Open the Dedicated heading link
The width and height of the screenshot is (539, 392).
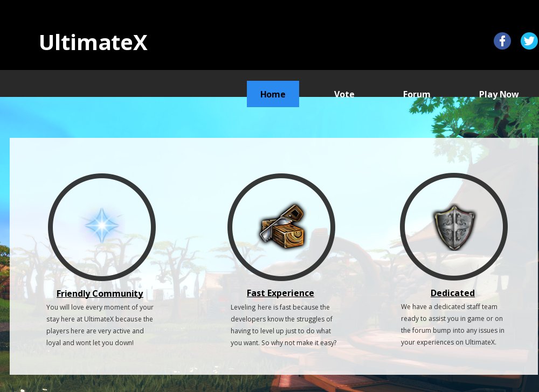click(453, 293)
